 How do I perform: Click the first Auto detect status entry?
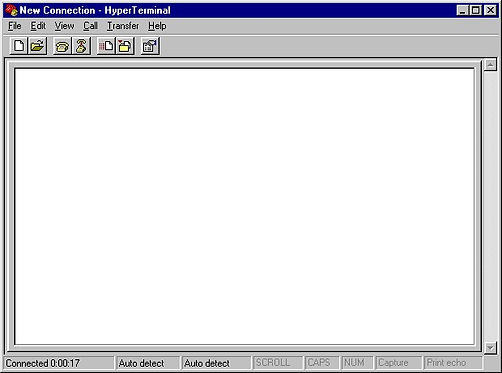click(x=141, y=363)
